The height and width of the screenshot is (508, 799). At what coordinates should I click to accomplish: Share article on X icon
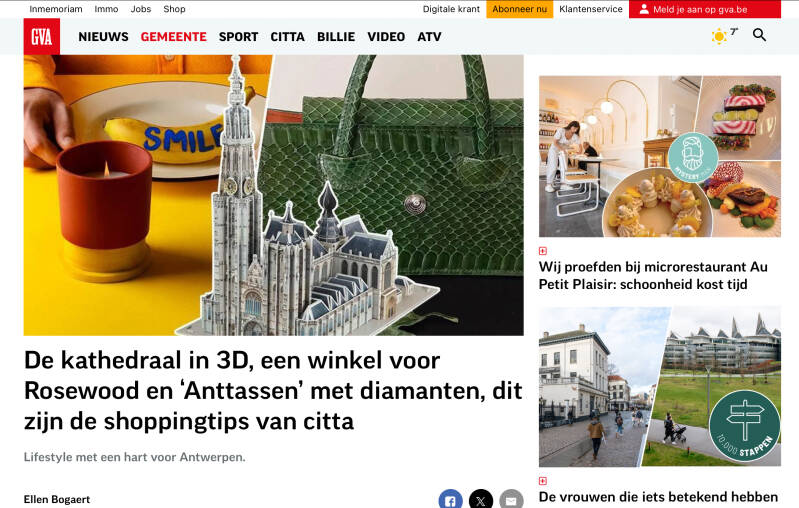tap(481, 500)
